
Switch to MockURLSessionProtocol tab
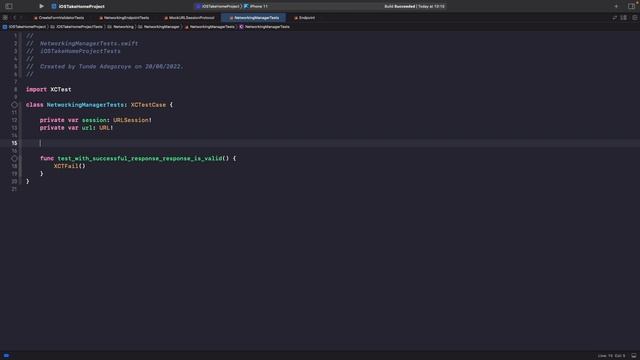(x=189, y=18)
